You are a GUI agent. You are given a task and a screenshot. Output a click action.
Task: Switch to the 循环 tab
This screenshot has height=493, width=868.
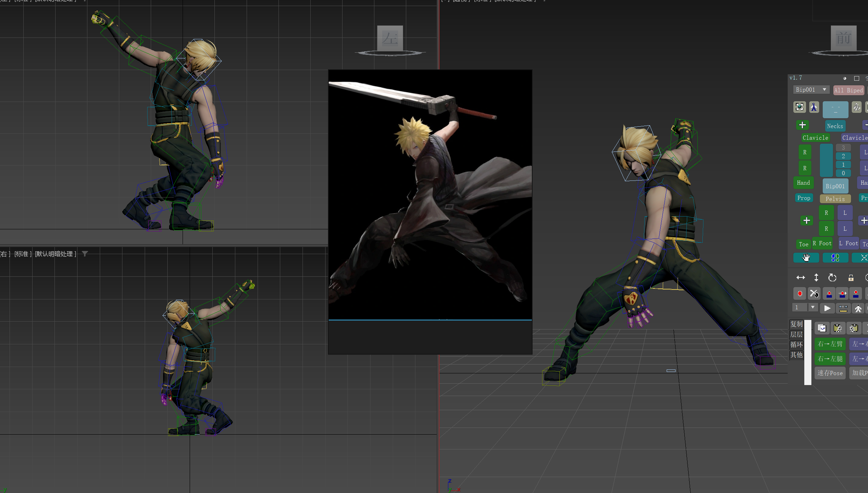point(797,344)
